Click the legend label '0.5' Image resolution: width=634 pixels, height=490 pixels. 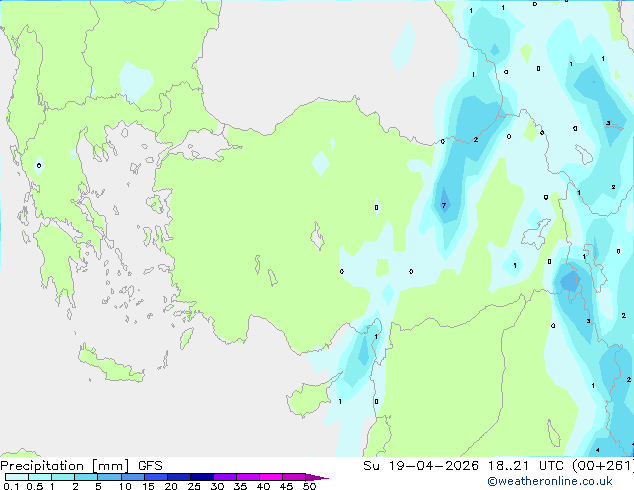pyautogui.click(x=34, y=486)
